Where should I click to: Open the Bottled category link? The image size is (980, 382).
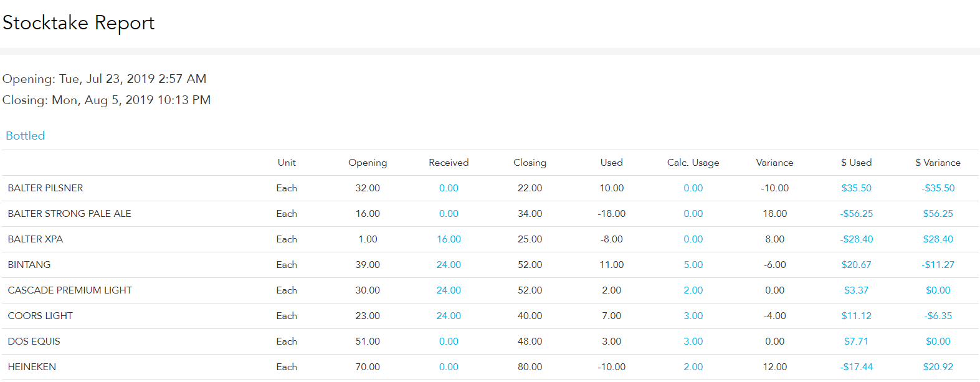point(26,136)
